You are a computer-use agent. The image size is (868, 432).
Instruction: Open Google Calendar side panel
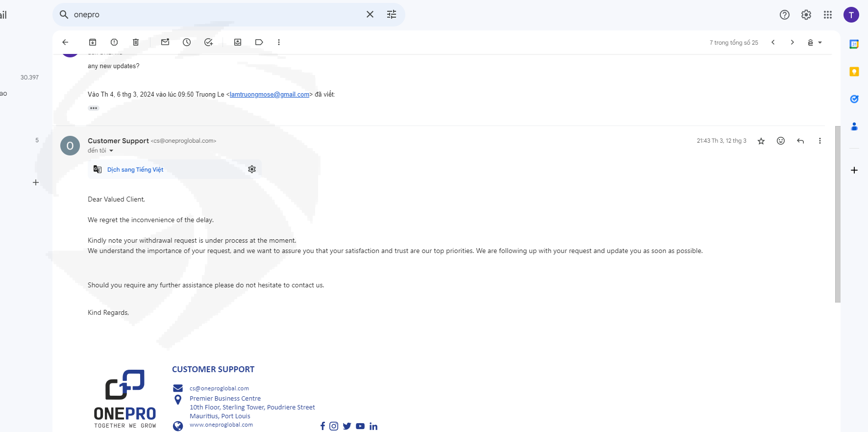tap(854, 44)
